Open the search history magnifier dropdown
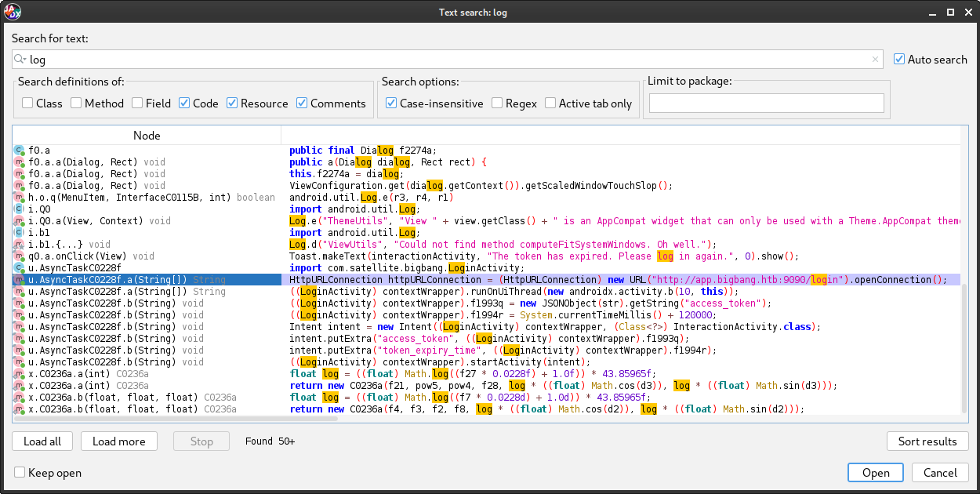The width and height of the screenshot is (980, 494). tap(21, 60)
